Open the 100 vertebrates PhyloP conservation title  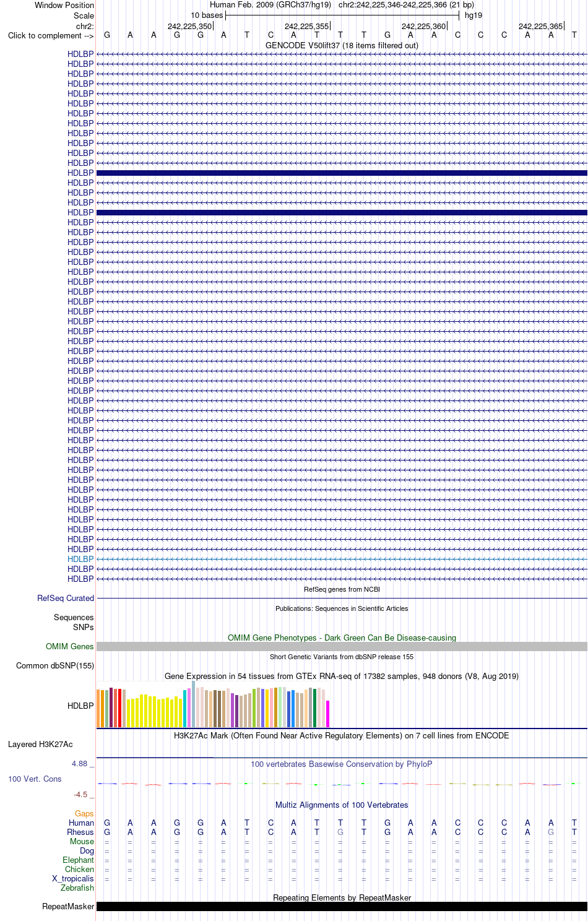tap(342, 764)
